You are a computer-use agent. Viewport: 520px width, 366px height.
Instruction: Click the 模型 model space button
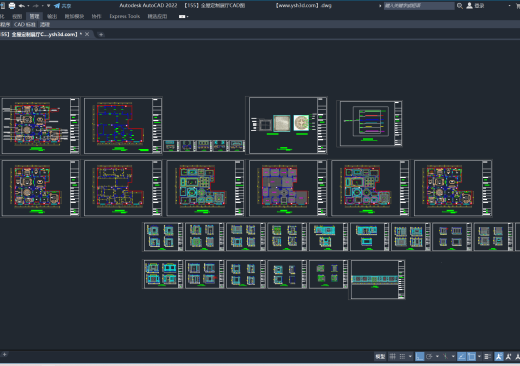point(380,357)
